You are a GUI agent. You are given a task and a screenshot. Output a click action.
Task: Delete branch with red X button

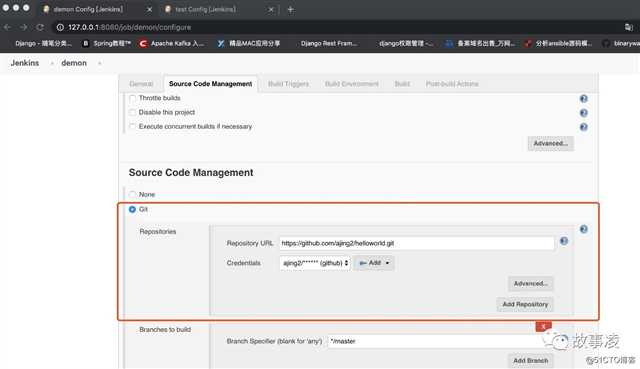[543, 326]
